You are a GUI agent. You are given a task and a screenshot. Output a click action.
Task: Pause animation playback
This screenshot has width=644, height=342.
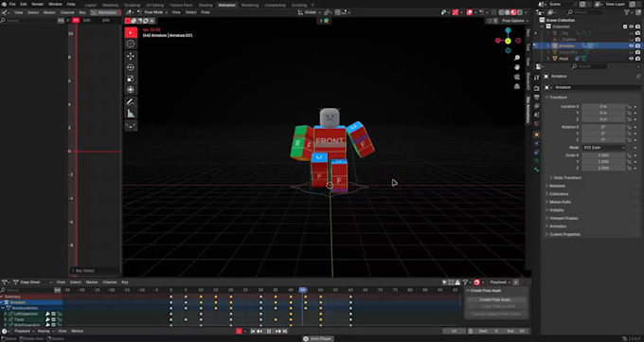(269, 331)
